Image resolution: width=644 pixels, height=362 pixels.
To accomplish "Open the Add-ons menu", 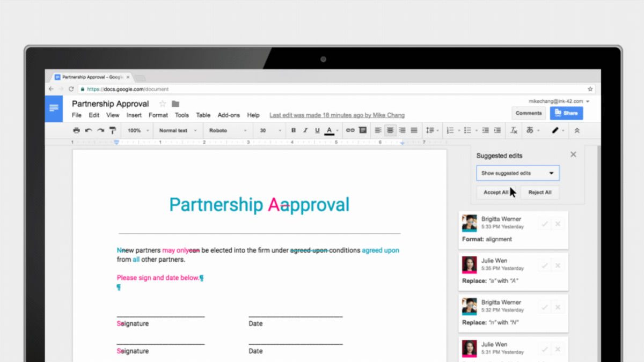I will pos(229,115).
